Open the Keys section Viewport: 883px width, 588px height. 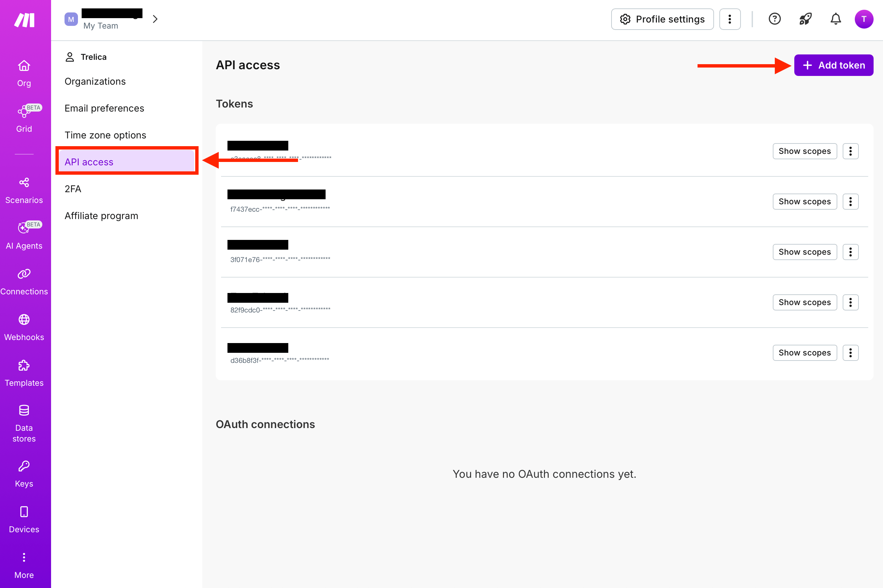(24, 474)
